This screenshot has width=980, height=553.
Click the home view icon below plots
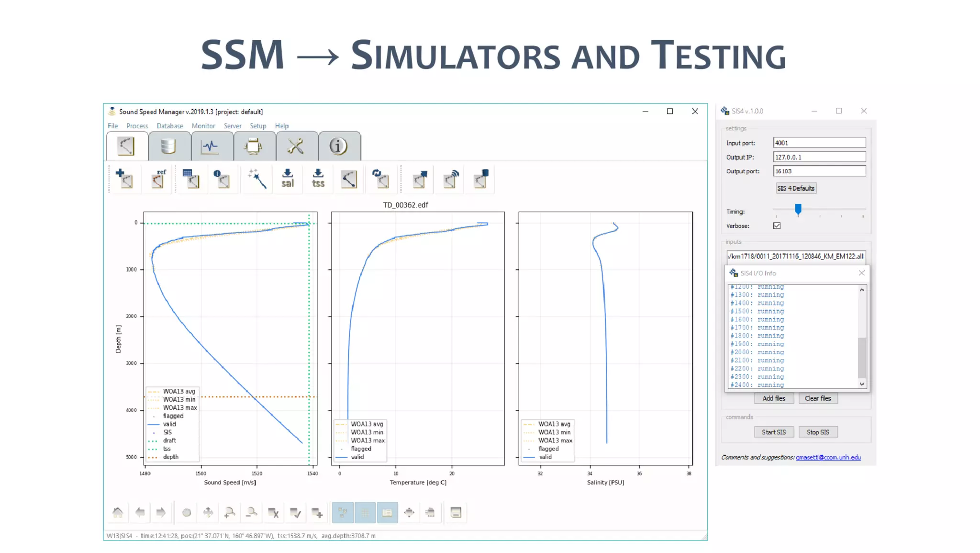click(118, 513)
